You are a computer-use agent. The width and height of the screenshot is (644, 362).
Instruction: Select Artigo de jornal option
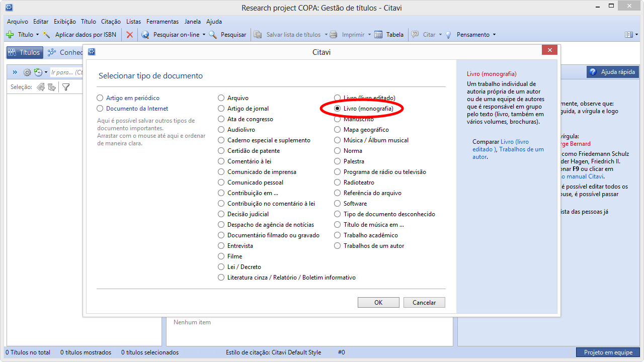[x=221, y=109]
